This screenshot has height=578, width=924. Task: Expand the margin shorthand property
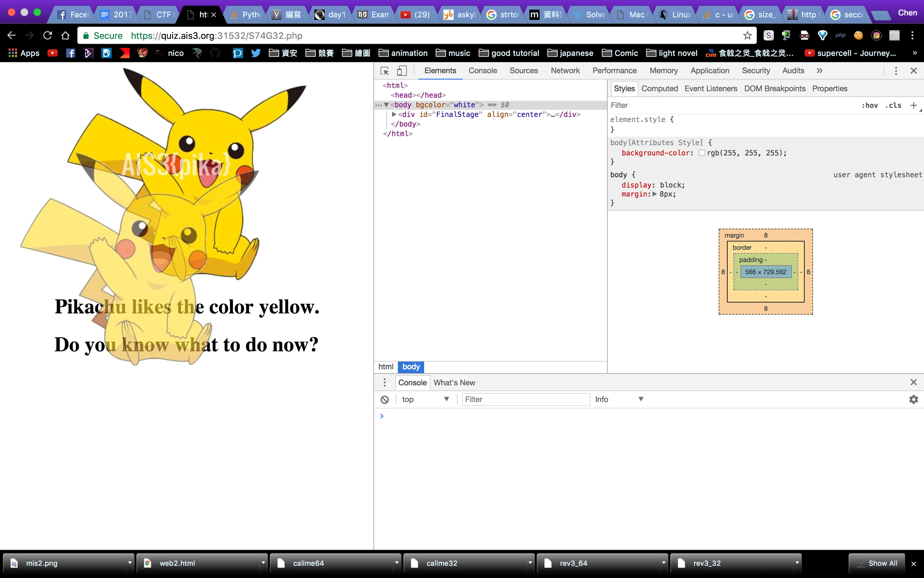tap(654, 194)
